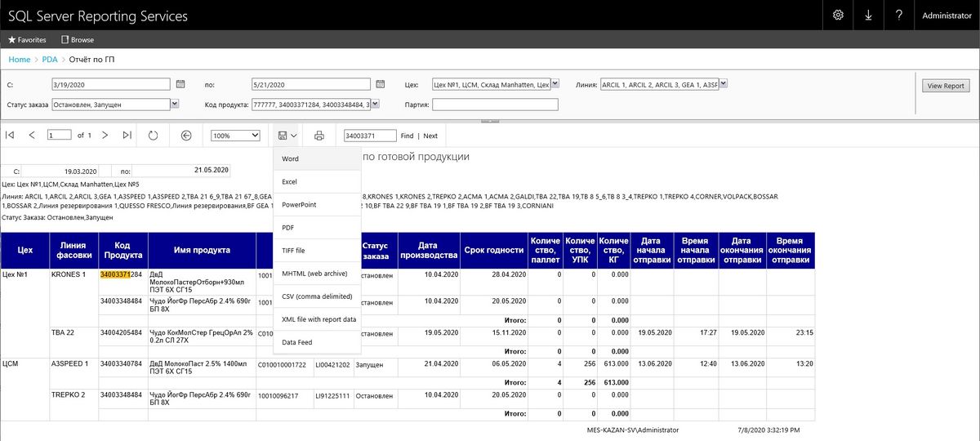Image resolution: width=980 pixels, height=441 pixels.
Task: Toggle the export save menu button
Action: (286, 136)
